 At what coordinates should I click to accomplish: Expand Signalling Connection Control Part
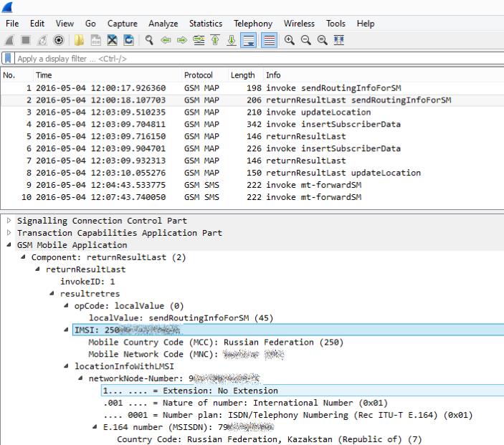click(9, 220)
